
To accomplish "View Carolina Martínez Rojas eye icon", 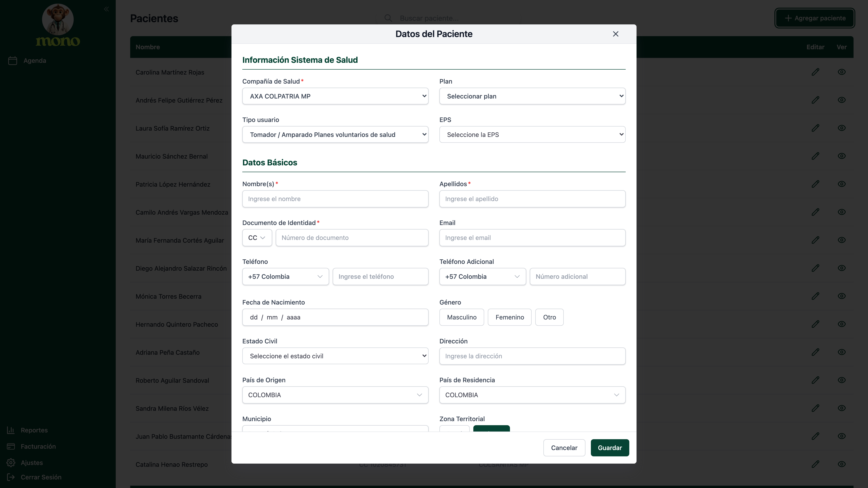I will point(841,72).
